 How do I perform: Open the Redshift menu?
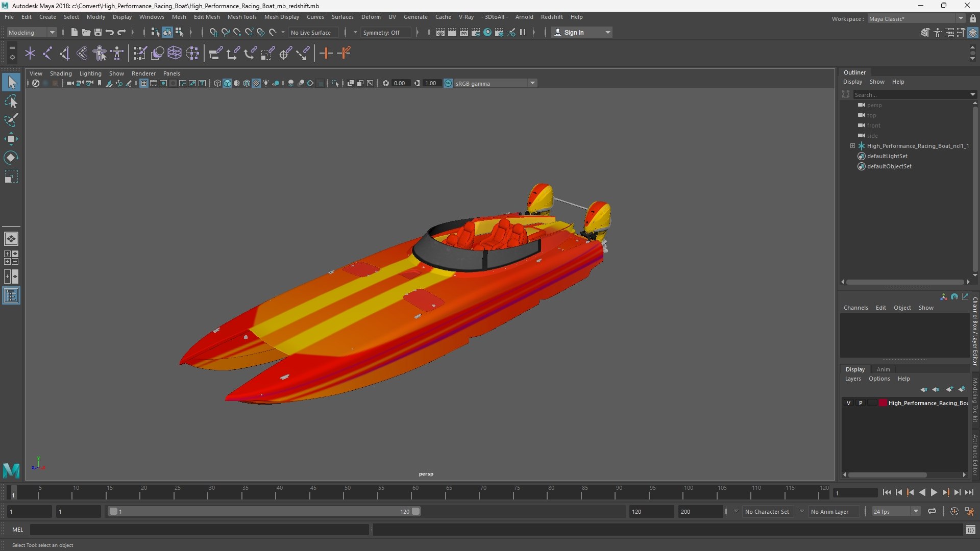[x=552, y=17]
